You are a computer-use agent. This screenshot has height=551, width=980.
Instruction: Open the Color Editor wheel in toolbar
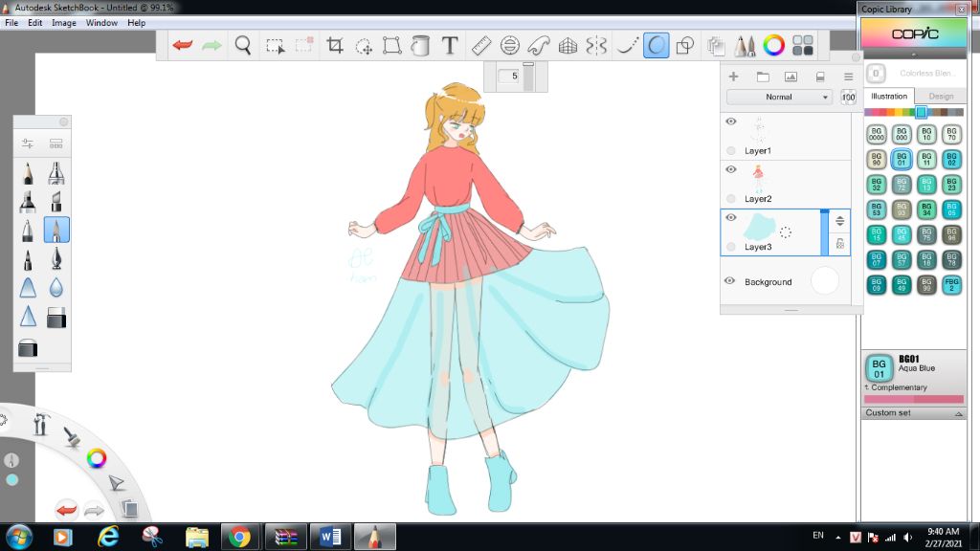(x=773, y=45)
